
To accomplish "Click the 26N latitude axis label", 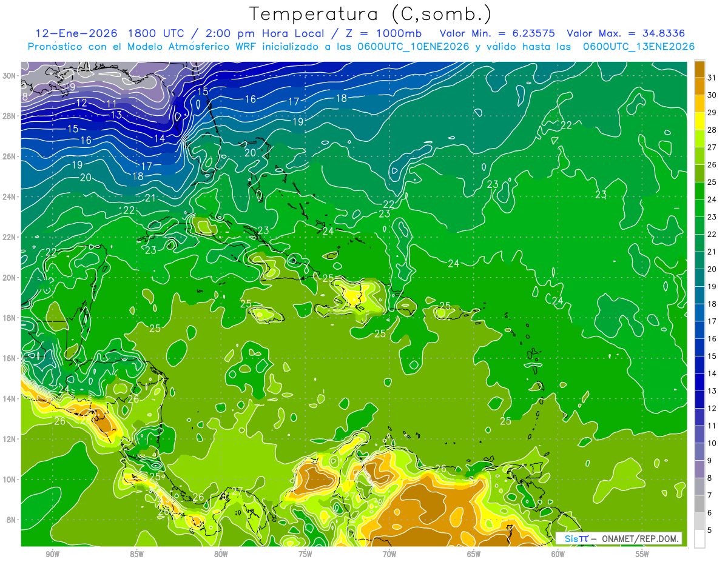I will (x=10, y=156).
